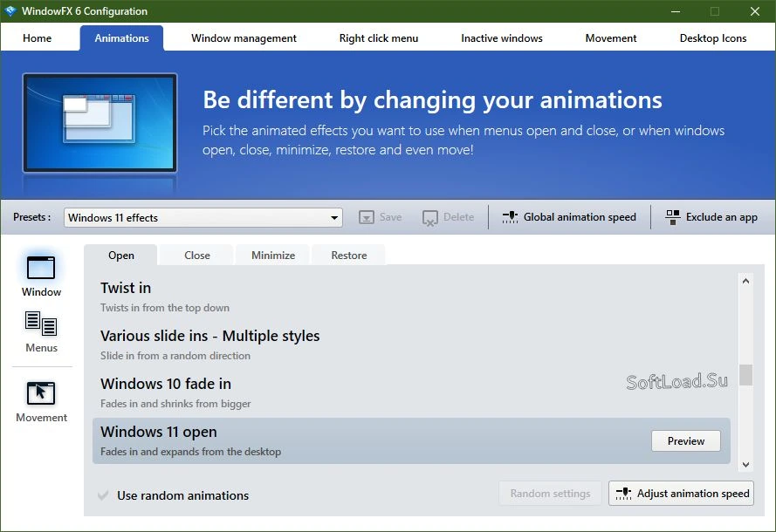Switch to the Movement top tab
Screen dimensions: 776x532
point(611,38)
